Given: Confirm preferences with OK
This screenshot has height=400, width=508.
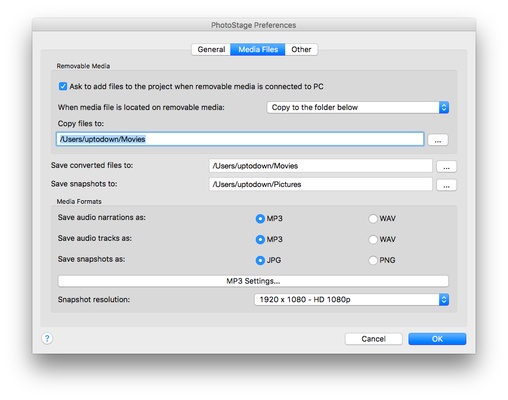Looking at the screenshot, I should (x=437, y=339).
